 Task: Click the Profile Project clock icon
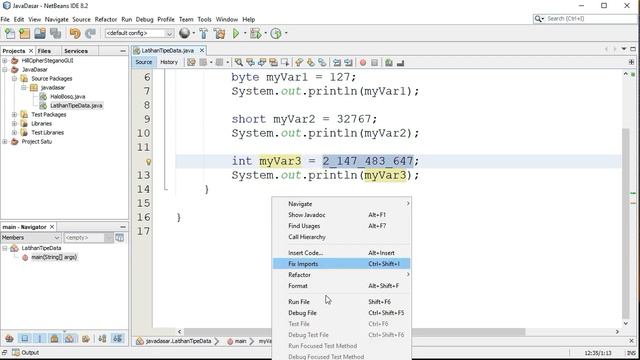click(x=276, y=33)
